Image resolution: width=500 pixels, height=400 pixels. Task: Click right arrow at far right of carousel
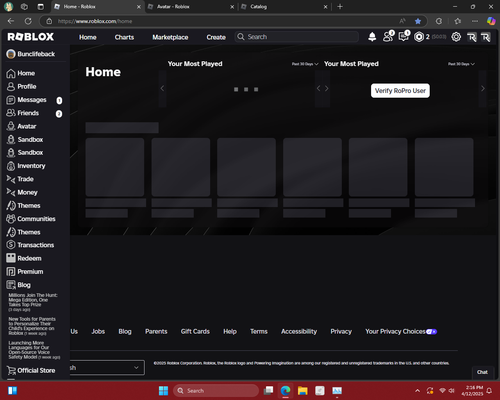(x=482, y=89)
